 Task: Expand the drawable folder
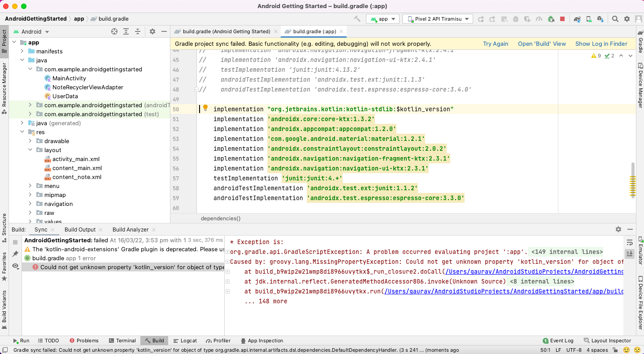point(30,141)
